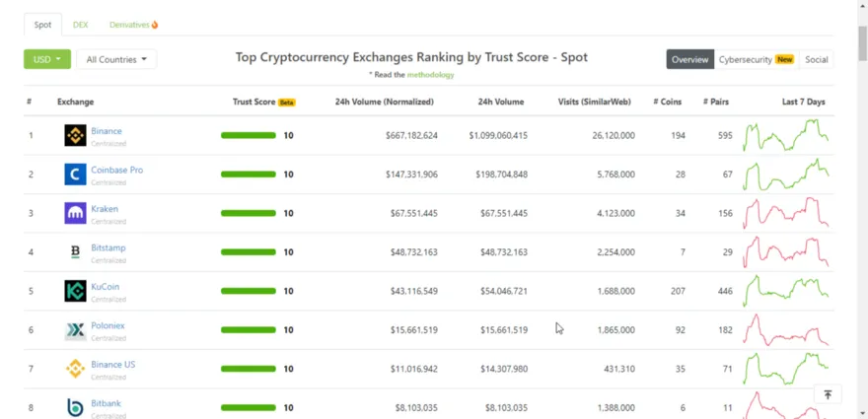Switch to the DEX tab

[80, 25]
